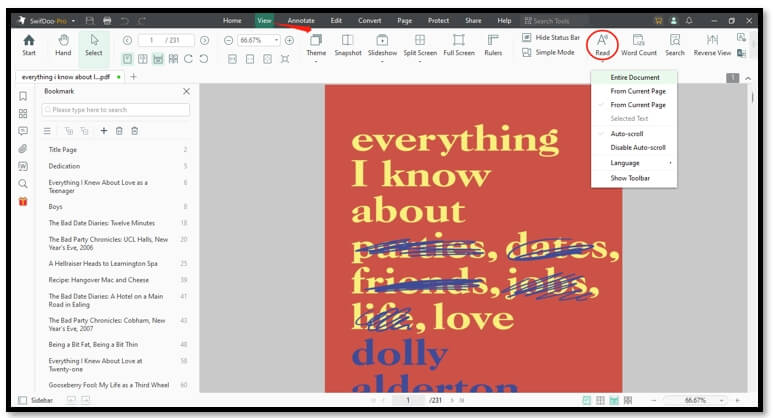Open the search magnifier in left sidebar

(23, 184)
